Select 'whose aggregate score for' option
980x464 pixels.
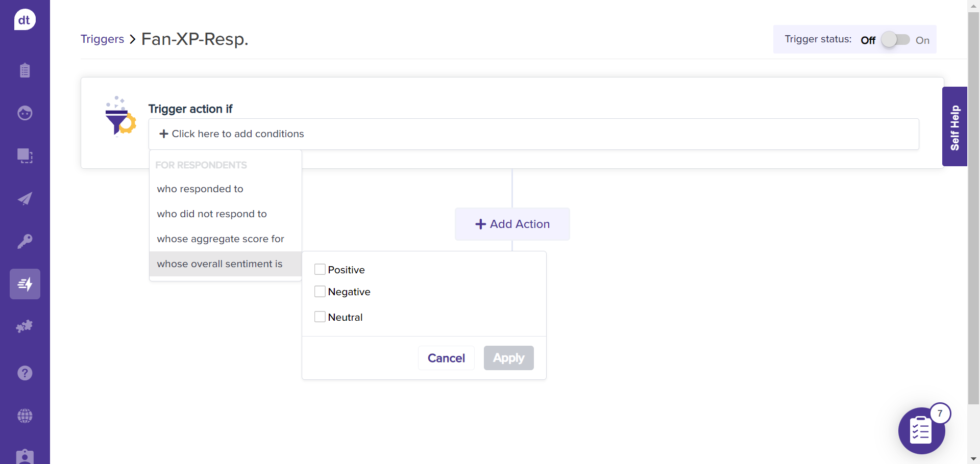tap(220, 239)
